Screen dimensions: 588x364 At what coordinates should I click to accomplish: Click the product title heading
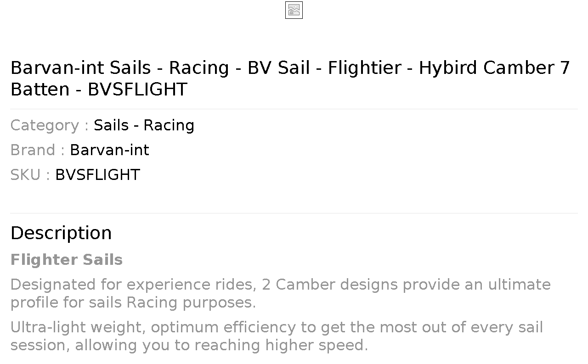point(290,78)
